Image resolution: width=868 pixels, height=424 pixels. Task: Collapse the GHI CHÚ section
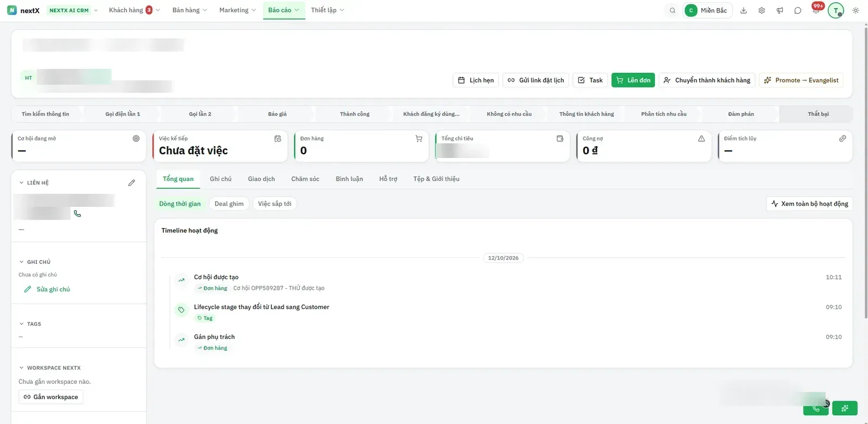(35, 262)
